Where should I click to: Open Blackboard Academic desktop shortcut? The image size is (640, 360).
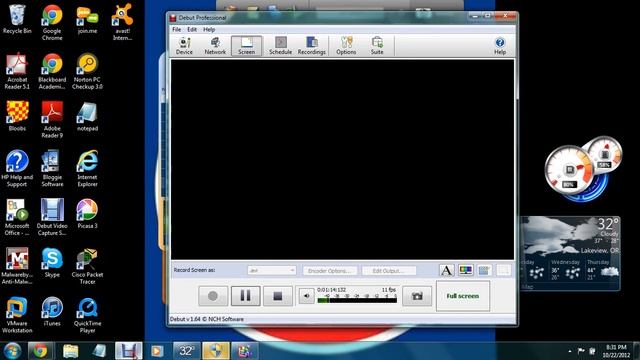click(52, 71)
